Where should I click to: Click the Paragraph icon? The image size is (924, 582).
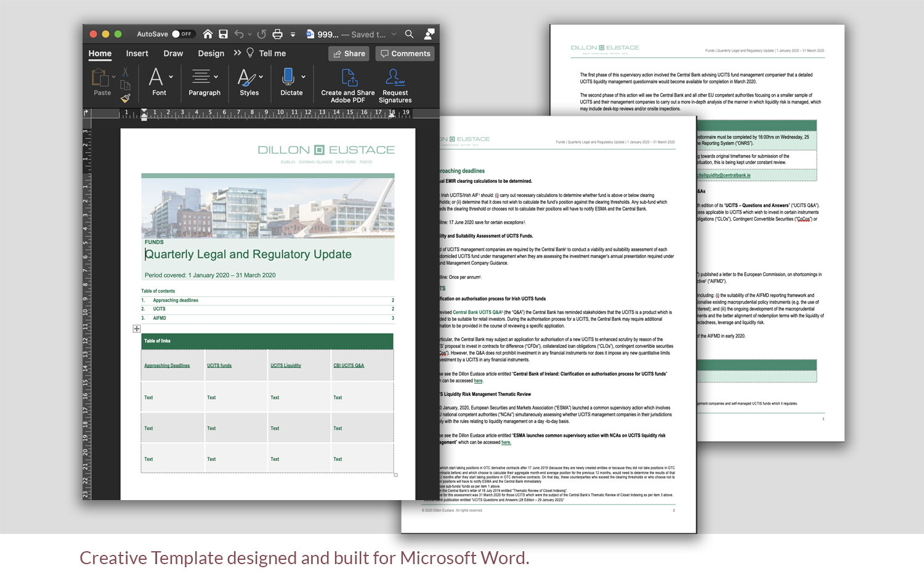tap(201, 77)
